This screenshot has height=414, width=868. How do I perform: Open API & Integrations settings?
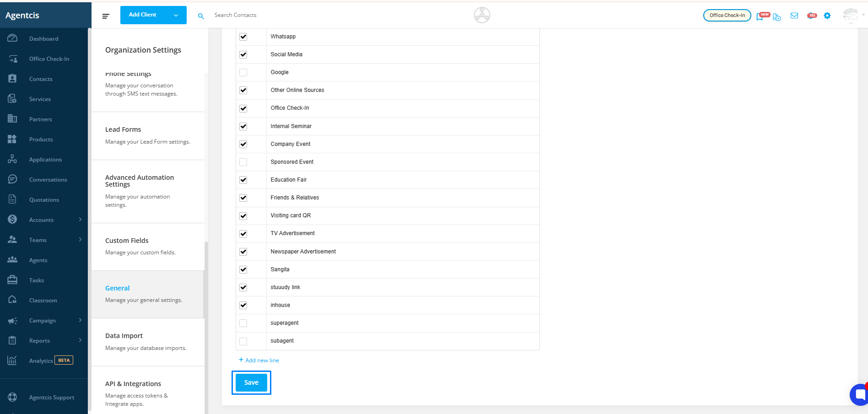pos(148,390)
